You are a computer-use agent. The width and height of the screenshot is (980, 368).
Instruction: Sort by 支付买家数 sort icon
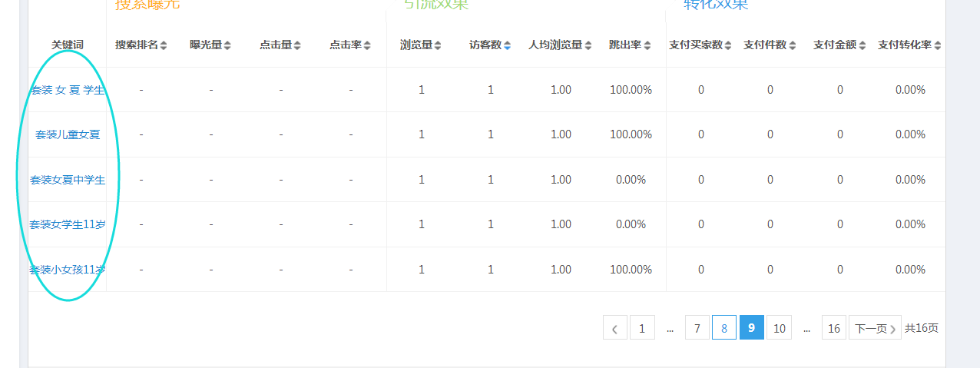pyautogui.click(x=728, y=45)
